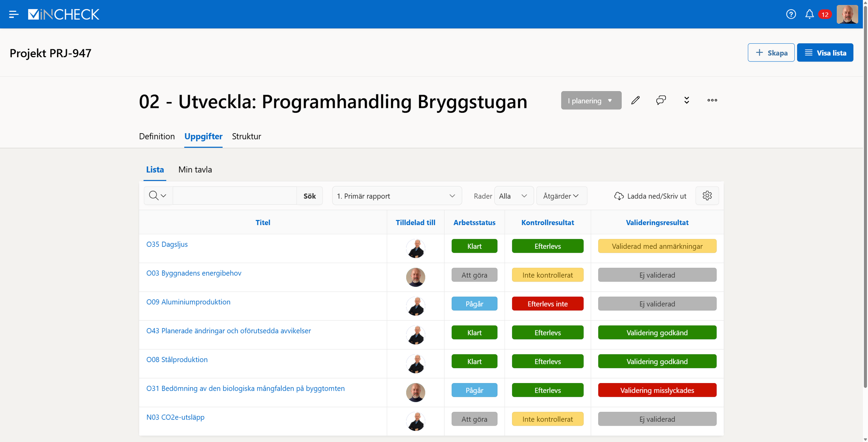Screen dimensions: 868x442
Task: Switch to the Struktur tab
Action: [x=246, y=136]
